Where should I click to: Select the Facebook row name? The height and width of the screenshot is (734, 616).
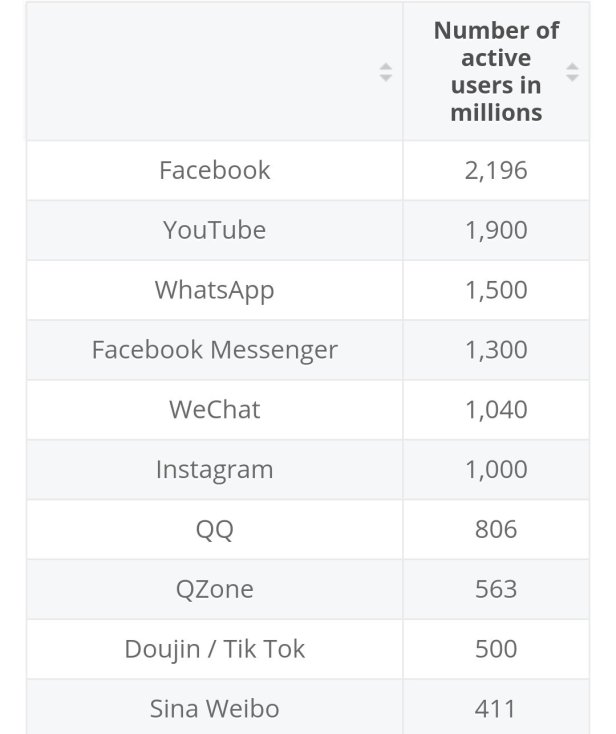coord(214,170)
